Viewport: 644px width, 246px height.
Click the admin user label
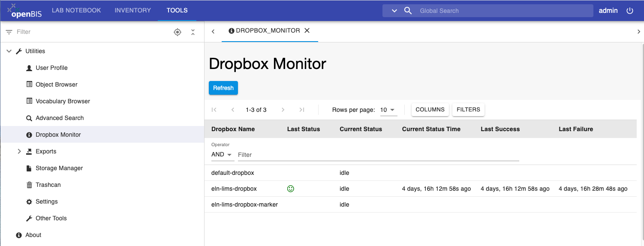pos(608,11)
